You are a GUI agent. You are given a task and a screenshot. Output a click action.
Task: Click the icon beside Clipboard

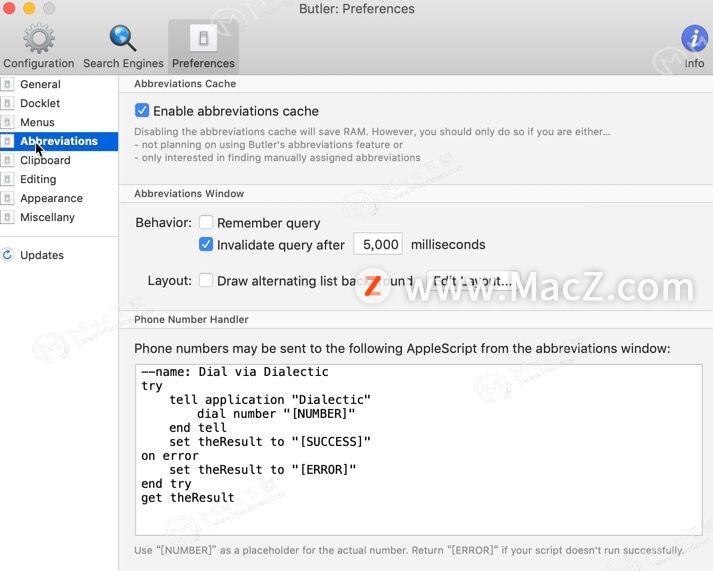click(7, 160)
